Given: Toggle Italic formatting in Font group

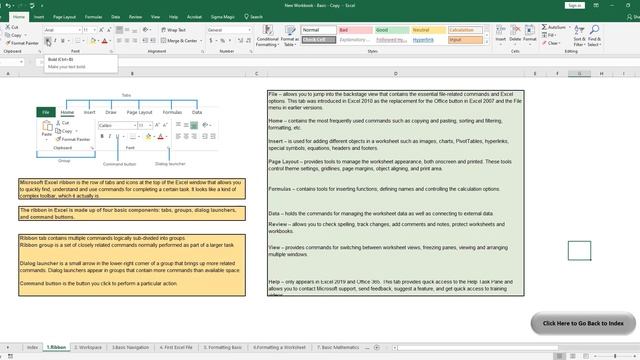Looking at the screenshot, I should 55,41.
